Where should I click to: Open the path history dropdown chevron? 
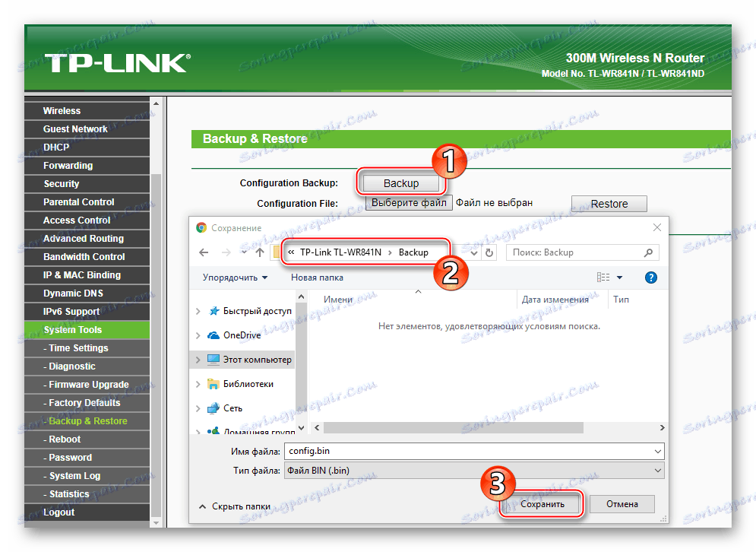(474, 253)
